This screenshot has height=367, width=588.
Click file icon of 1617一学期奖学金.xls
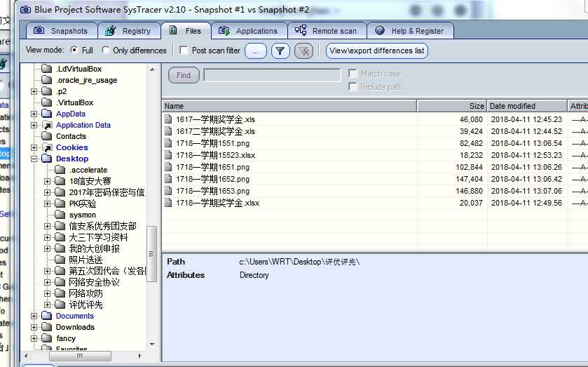[168, 119]
